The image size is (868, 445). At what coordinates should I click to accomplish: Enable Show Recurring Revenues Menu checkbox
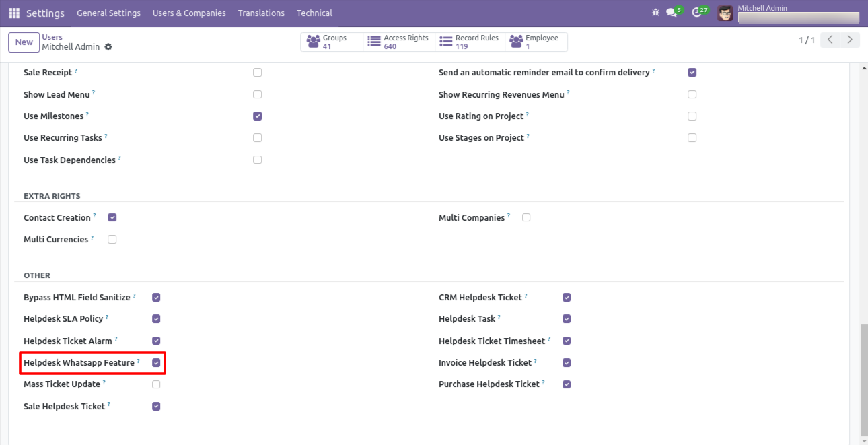tap(692, 94)
